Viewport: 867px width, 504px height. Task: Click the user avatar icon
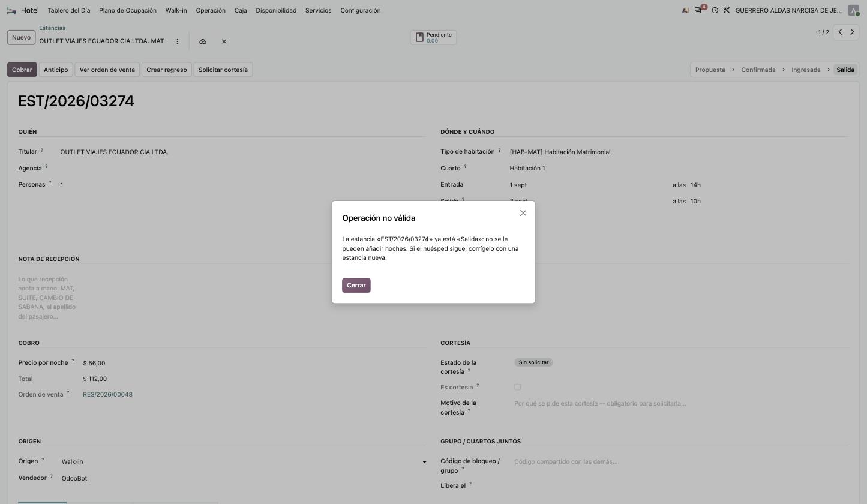click(x=853, y=11)
